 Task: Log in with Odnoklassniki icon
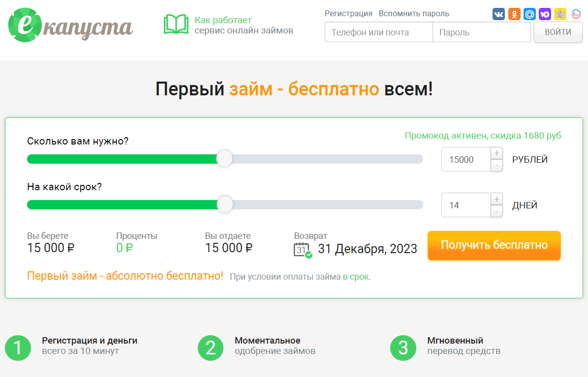pos(514,14)
